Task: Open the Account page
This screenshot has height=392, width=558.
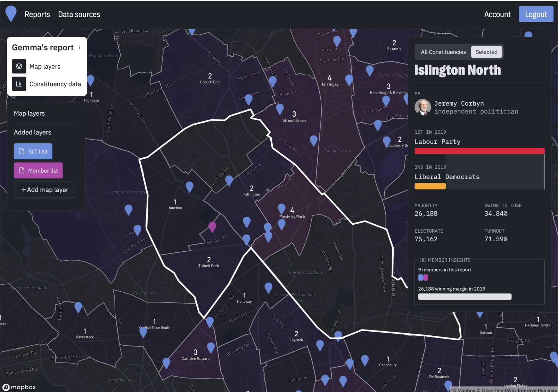Action: point(497,14)
